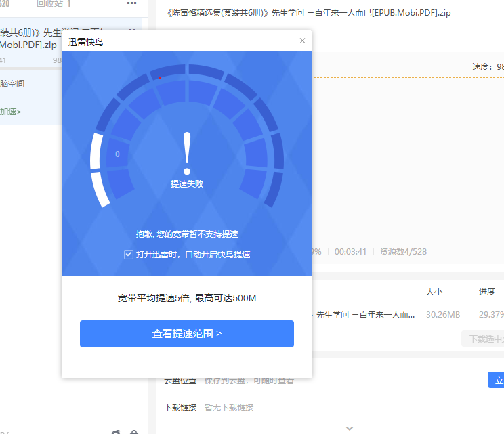This screenshot has height=434, width=504.
Task: Click the 进度 column header
Action: pyautogui.click(x=486, y=292)
